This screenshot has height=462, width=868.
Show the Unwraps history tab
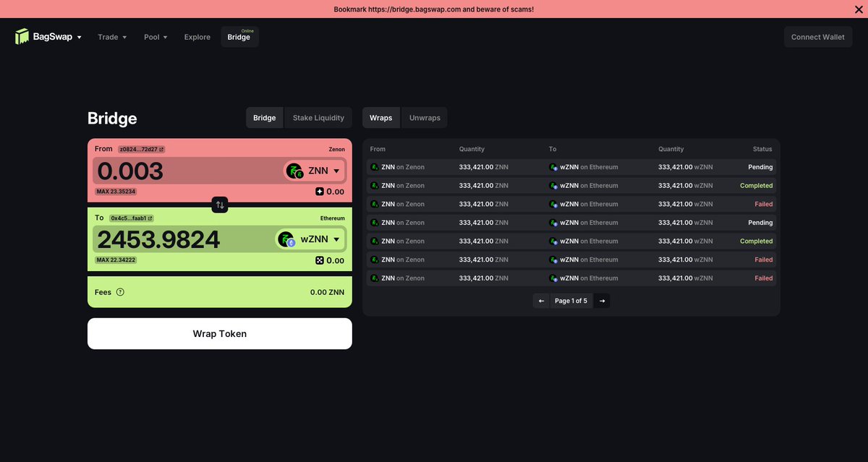(x=425, y=118)
